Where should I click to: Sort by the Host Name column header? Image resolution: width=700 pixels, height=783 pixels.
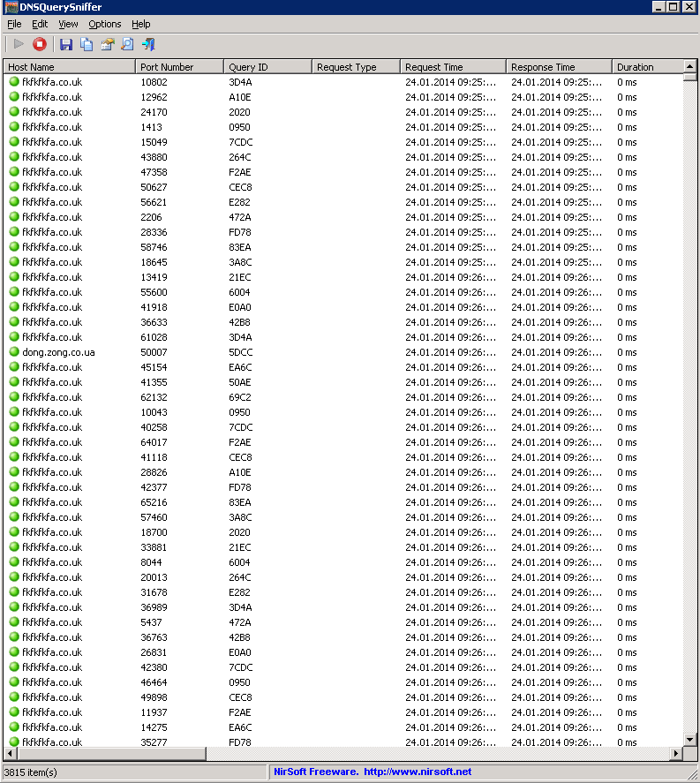70,67
